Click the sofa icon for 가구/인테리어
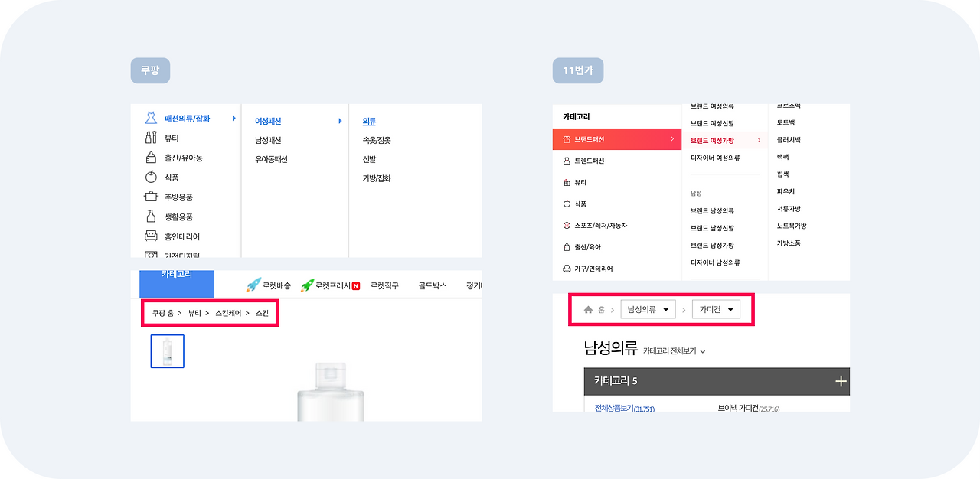 [567, 269]
